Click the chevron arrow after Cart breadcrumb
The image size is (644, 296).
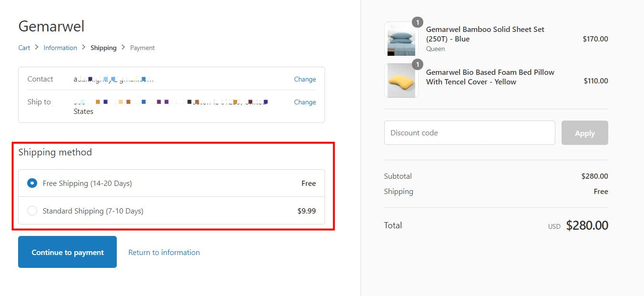pos(37,47)
